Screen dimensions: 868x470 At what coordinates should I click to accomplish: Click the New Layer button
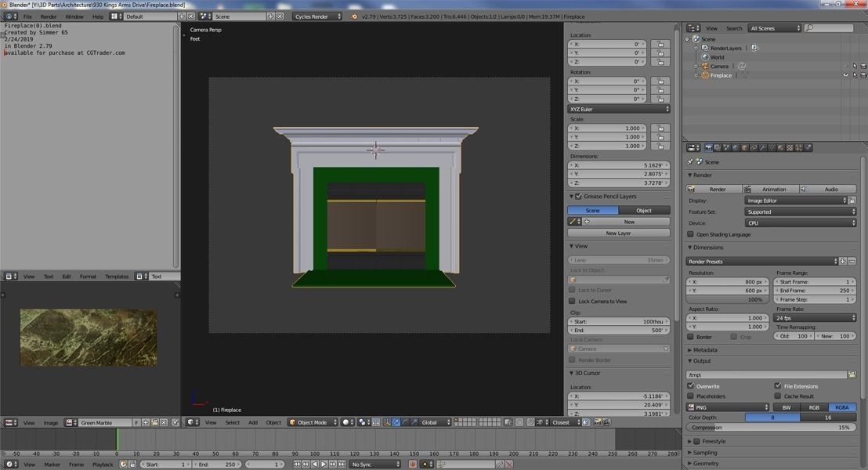[x=618, y=233]
